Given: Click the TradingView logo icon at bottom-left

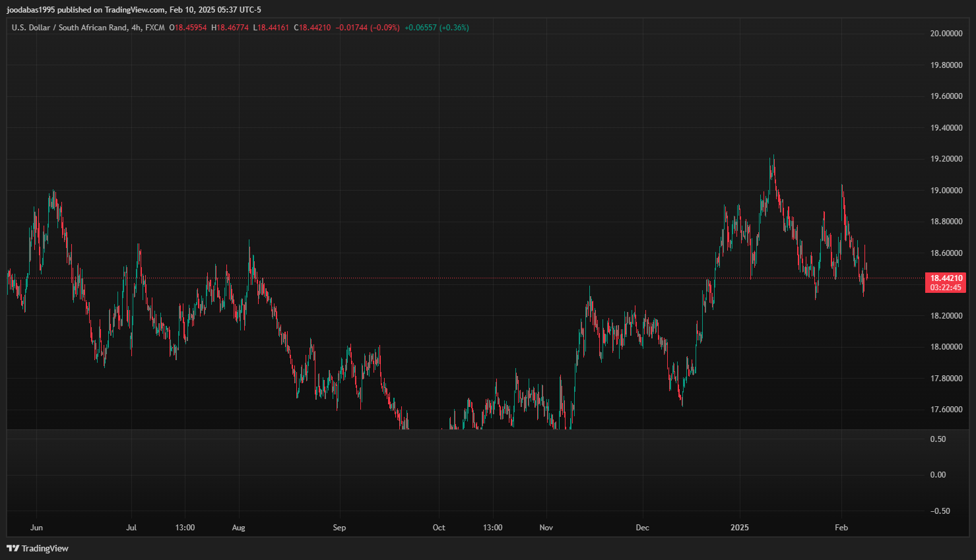Looking at the screenshot, I should coord(13,548).
